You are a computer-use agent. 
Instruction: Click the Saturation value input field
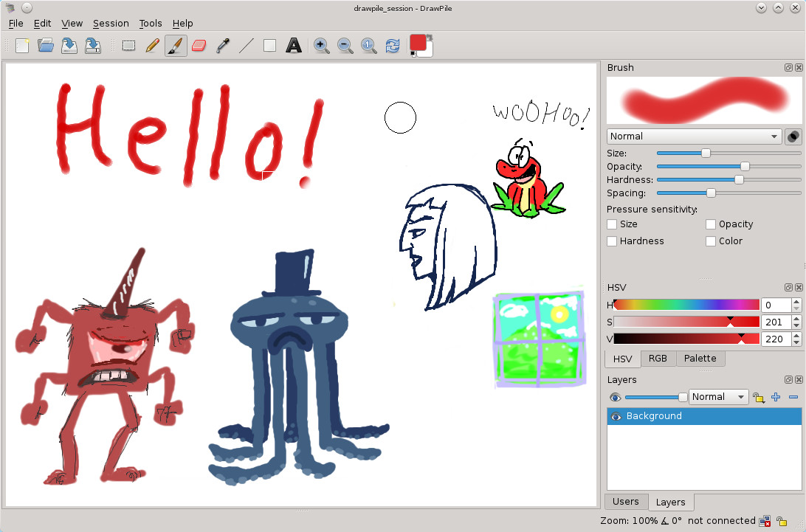click(x=776, y=322)
